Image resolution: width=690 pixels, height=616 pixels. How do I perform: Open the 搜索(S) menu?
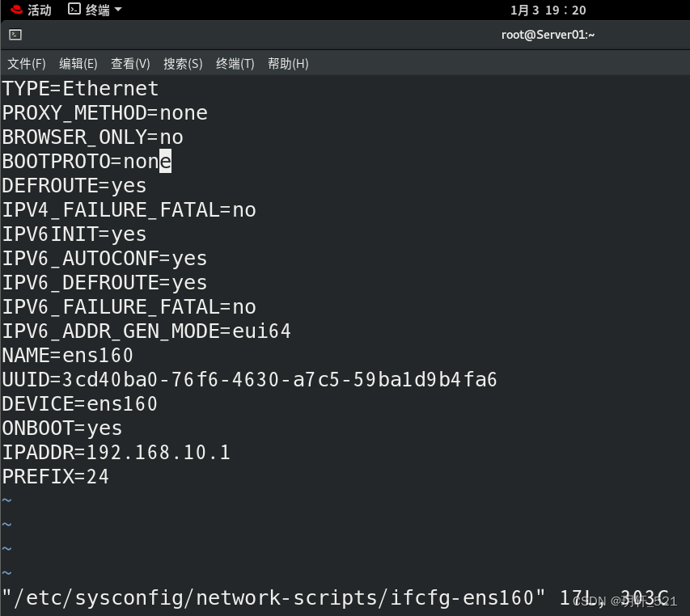[183, 64]
